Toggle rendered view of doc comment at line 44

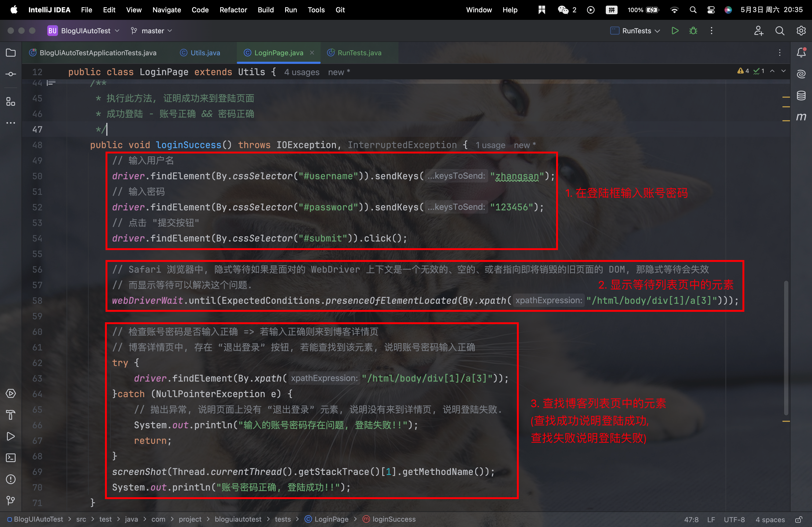(x=51, y=82)
